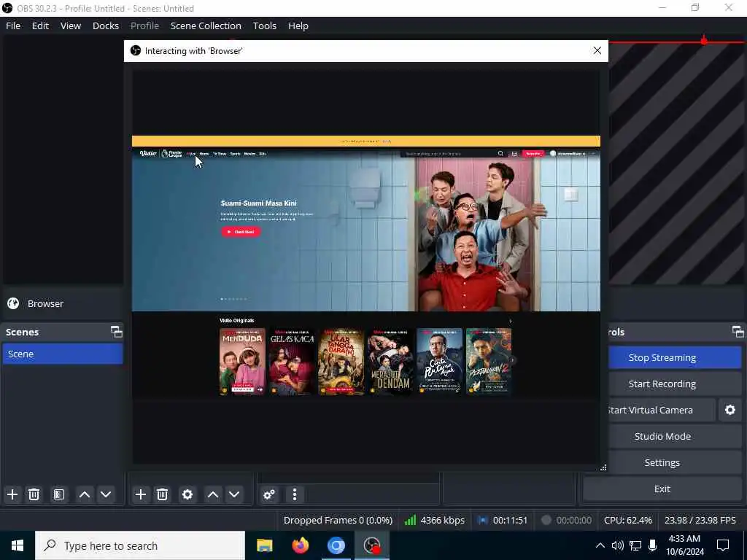The width and height of the screenshot is (747, 560).
Task: Open the Docks menu
Action: (x=106, y=26)
